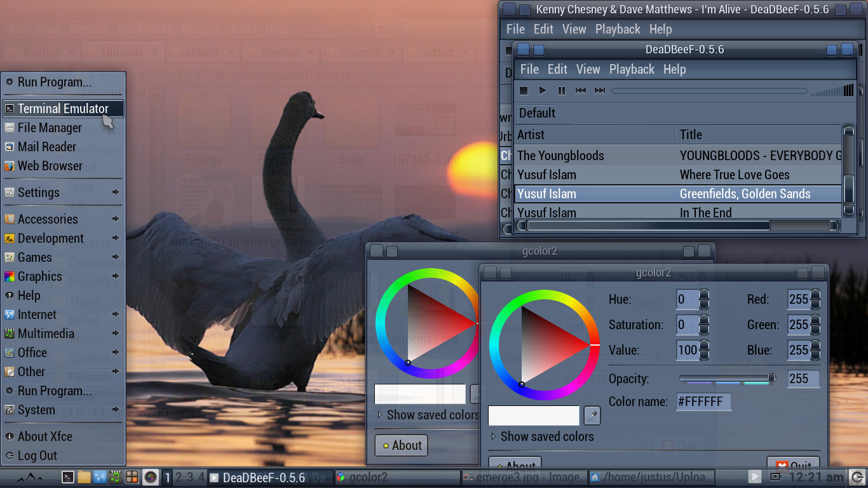Click the DeaDBeeF seek bar
Viewport: 868px width, 488px height.
709,91
